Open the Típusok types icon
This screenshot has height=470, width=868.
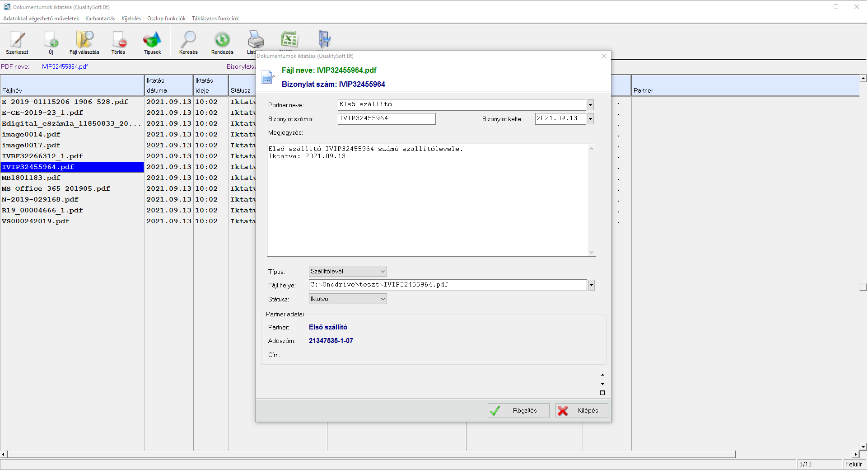(152, 40)
